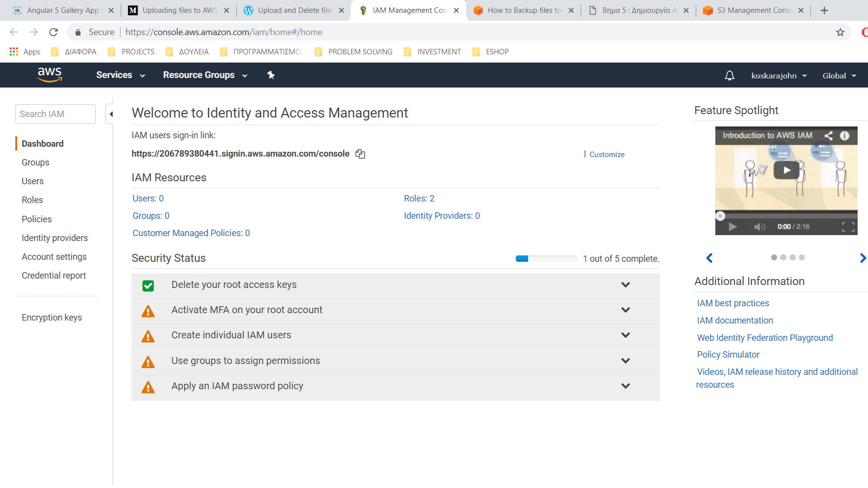Enter fullscreen on the video
Viewport: 868px width, 488px height.
(848, 227)
